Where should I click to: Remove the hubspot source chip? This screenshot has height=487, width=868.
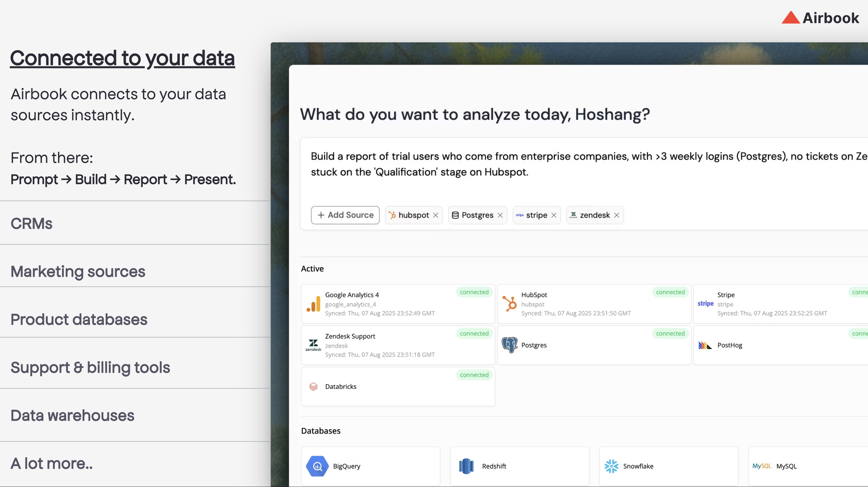(x=436, y=215)
